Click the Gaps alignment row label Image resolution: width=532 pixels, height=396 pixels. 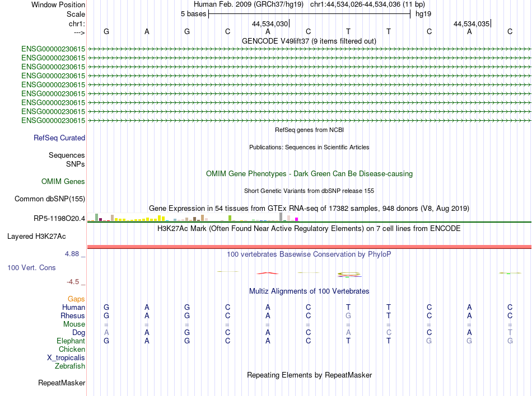76,299
